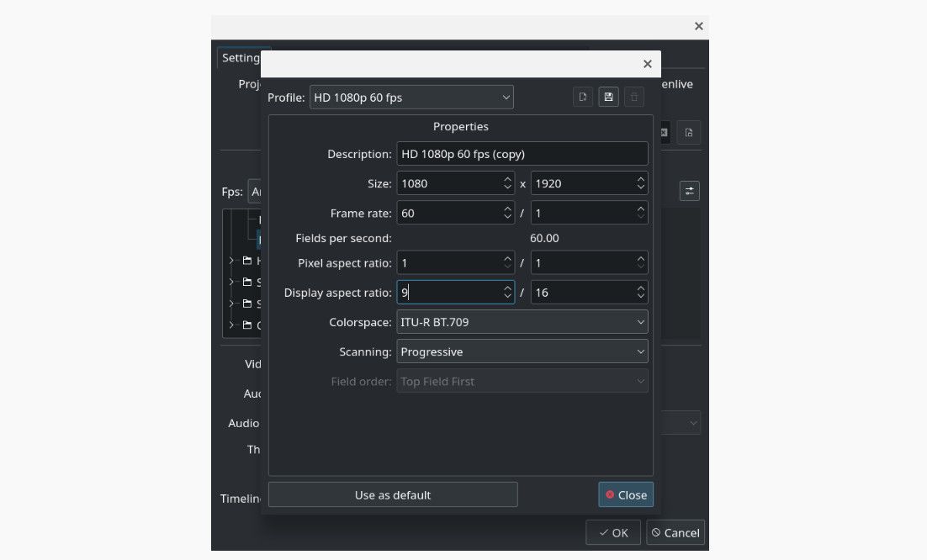Open the Profile dropdown showing HD 1080p 60 fps
This screenshot has height=560, width=927.
[x=411, y=98]
